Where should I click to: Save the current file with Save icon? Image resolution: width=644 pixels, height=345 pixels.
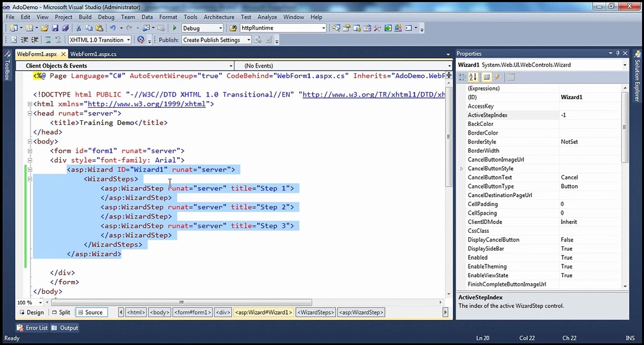coord(55,28)
